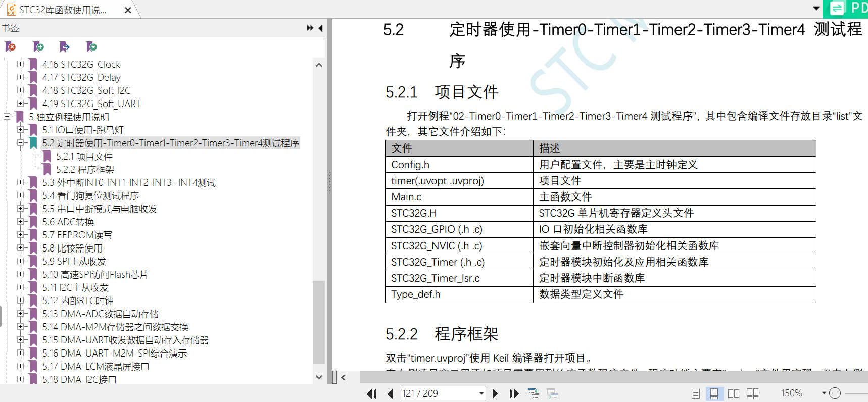Open bookmark 5.2.1 项目文件
868x402 pixels.
[x=84, y=156]
